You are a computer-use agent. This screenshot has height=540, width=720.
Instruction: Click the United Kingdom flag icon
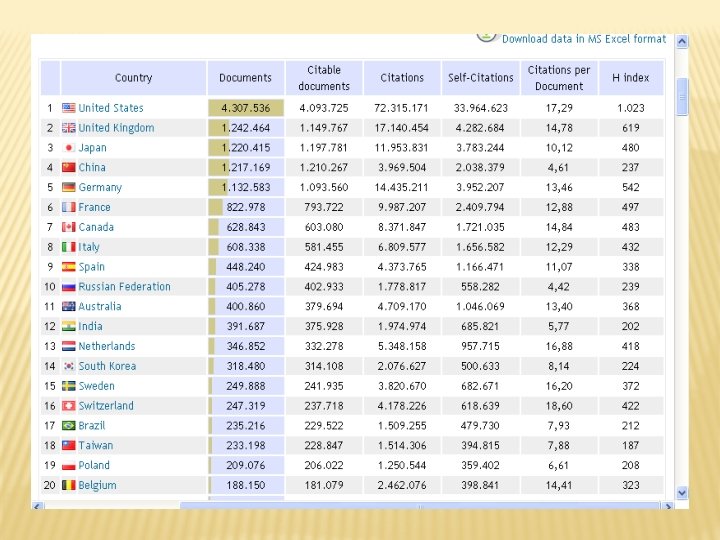[68, 128]
